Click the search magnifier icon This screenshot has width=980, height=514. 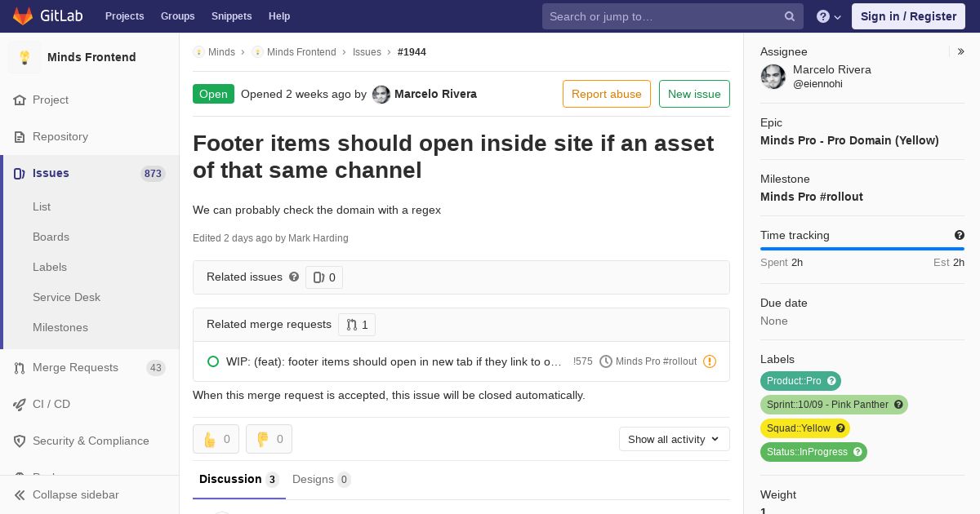[790, 16]
